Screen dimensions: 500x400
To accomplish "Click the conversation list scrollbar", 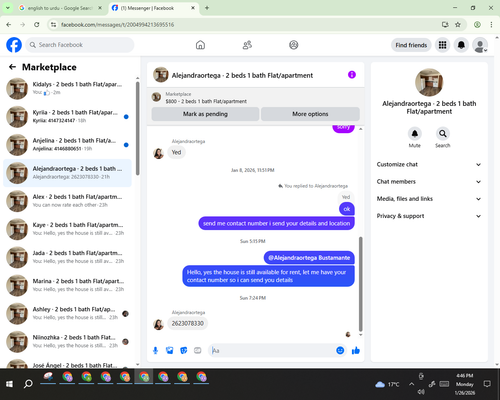I will pos(137,128).
